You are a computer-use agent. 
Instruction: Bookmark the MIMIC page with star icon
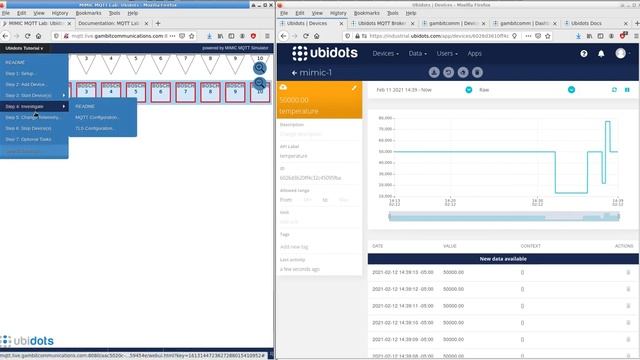point(191,36)
